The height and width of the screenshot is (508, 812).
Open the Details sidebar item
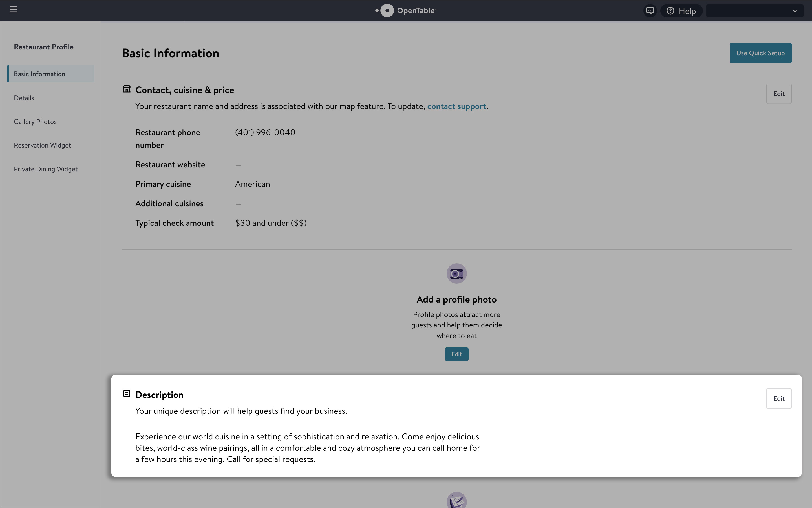(x=24, y=98)
